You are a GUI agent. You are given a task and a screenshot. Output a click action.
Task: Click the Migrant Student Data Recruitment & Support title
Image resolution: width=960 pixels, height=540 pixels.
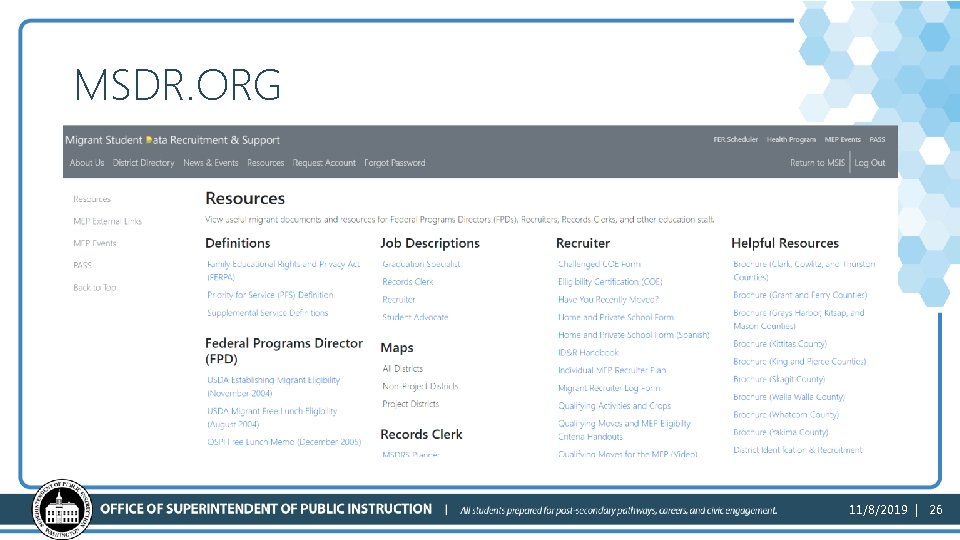click(x=172, y=140)
